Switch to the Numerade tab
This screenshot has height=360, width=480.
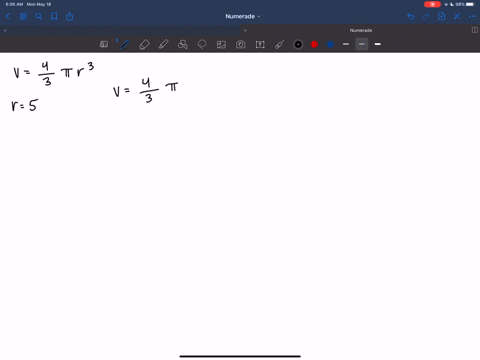pos(361,30)
